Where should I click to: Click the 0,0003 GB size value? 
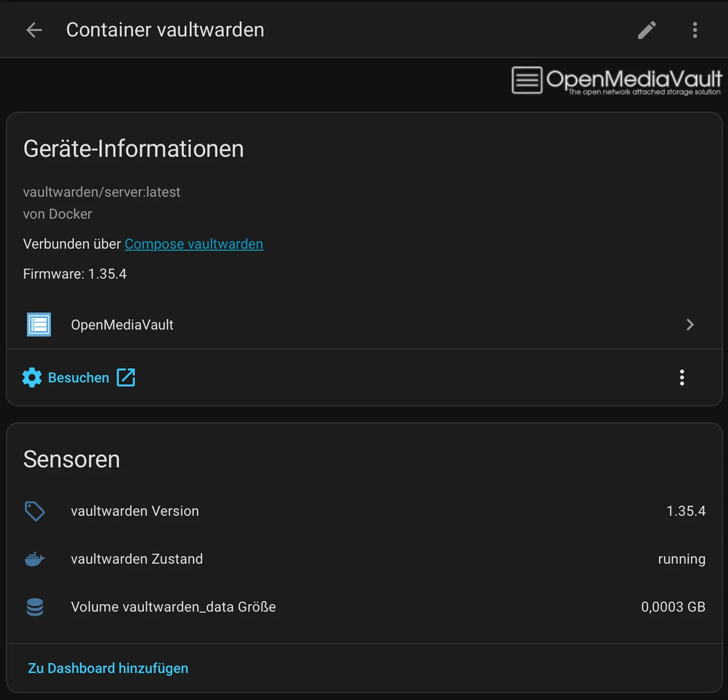(x=673, y=607)
